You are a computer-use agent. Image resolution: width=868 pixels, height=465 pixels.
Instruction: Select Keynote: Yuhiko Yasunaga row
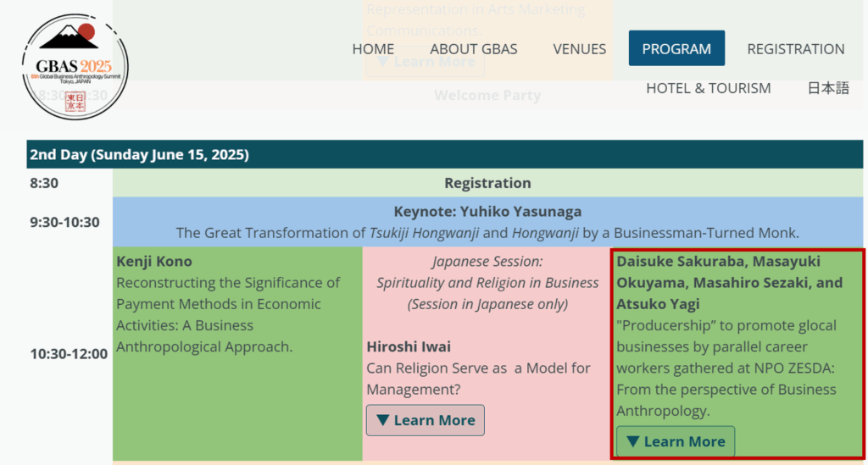pyautogui.click(x=487, y=222)
